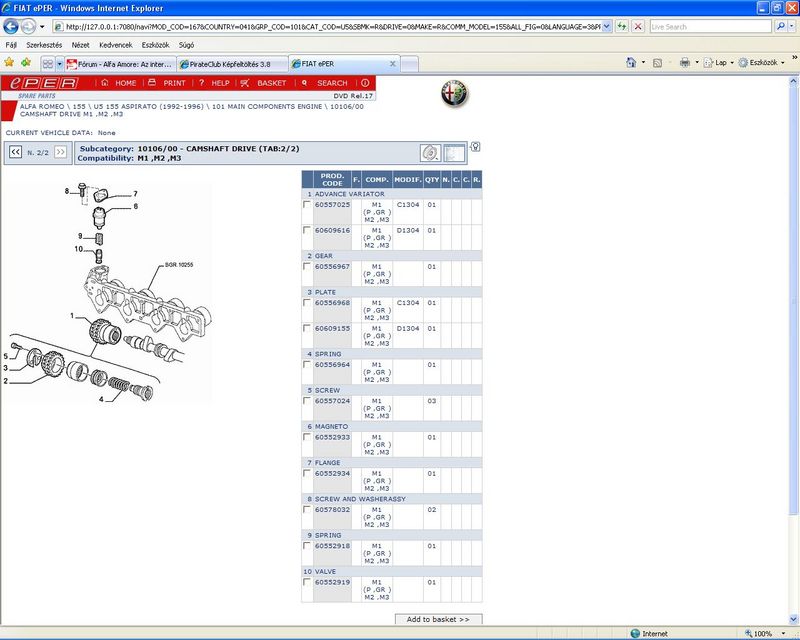Switch to the PirateClub Képfeltöltés tab
This screenshot has height=640, width=800.
(230, 63)
